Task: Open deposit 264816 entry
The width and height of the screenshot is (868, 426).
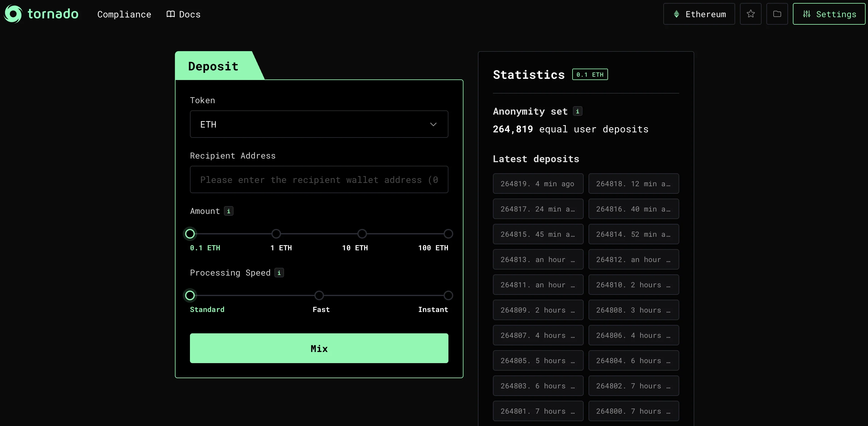Action: [x=634, y=209]
